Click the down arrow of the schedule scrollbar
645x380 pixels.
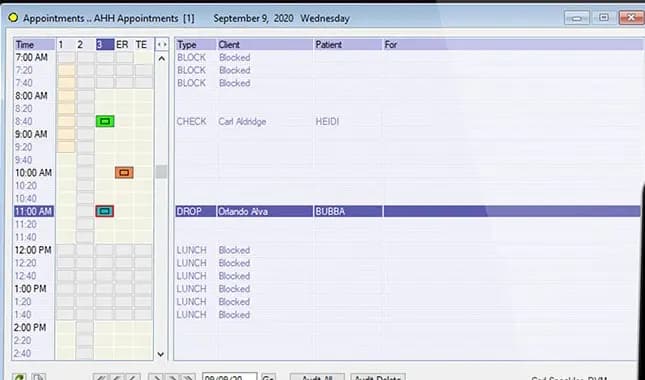click(x=161, y=354)
